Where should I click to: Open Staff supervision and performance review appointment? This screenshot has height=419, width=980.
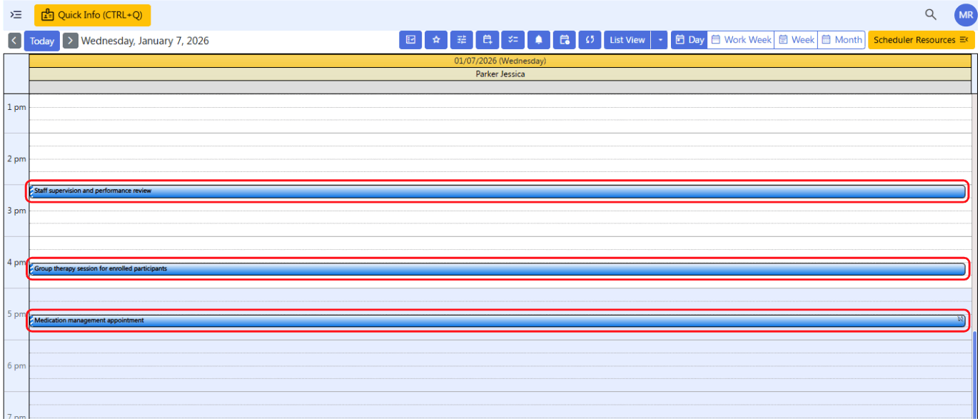coord(497,191)
